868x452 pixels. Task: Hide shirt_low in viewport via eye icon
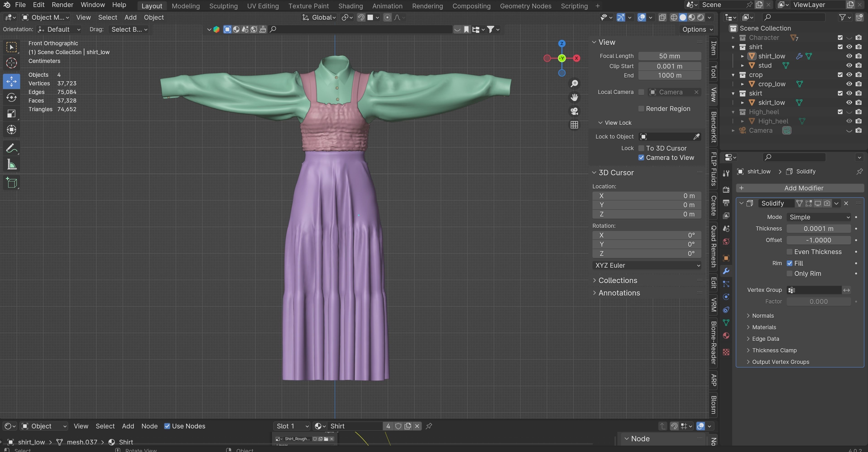point(849,56)
